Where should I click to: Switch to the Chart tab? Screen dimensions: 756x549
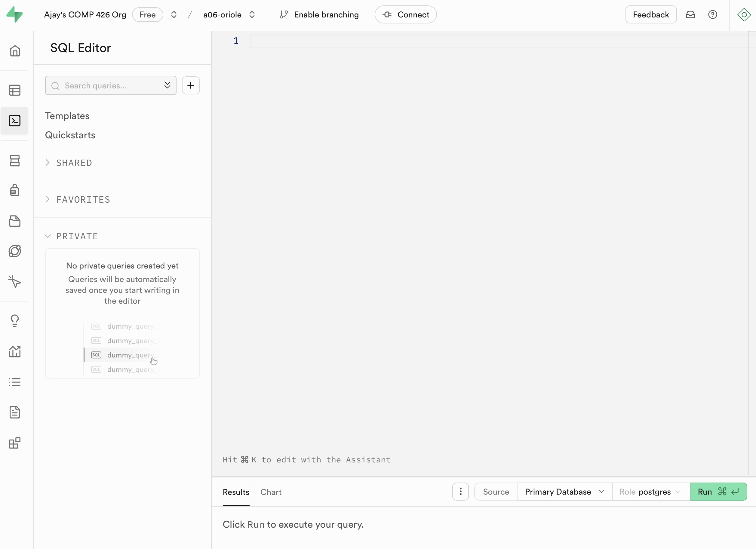(271, 492)
